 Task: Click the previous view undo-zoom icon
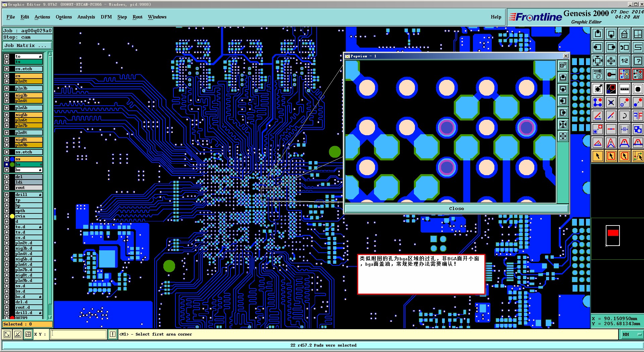pyautogui.click(x=624, y=47)
